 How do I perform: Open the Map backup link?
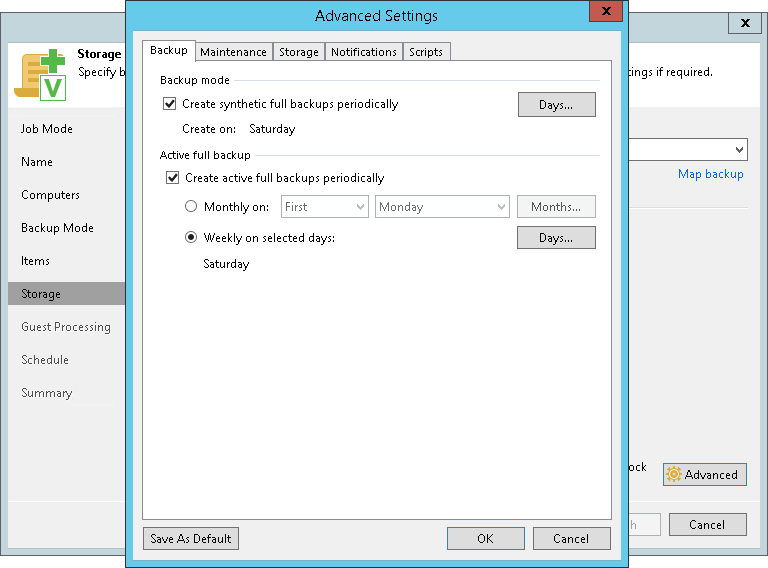point(710,174)
